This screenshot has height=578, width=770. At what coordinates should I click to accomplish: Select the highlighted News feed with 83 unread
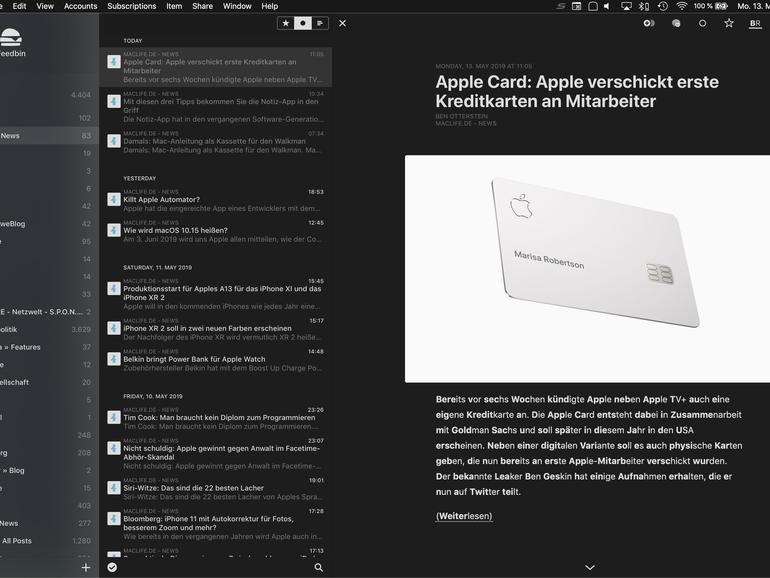(49, 136)
